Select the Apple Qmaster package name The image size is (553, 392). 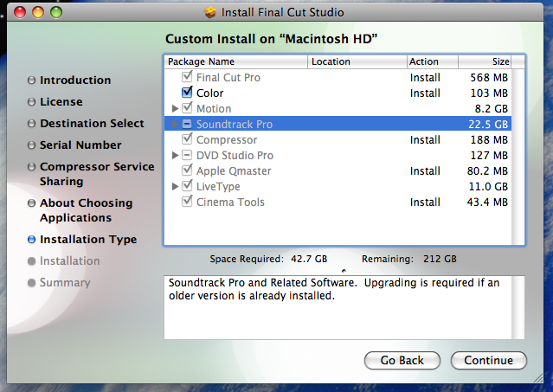[234, 171]
